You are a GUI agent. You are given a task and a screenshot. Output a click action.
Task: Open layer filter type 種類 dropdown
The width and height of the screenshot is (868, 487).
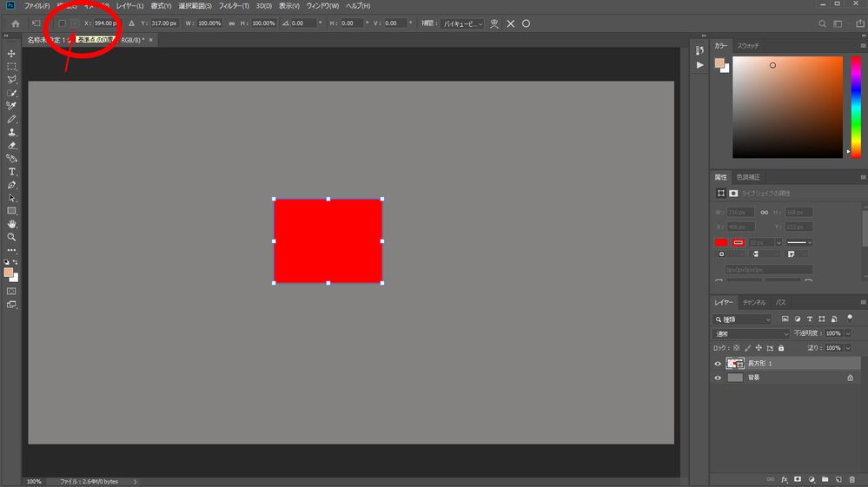[x=742, y=319]
